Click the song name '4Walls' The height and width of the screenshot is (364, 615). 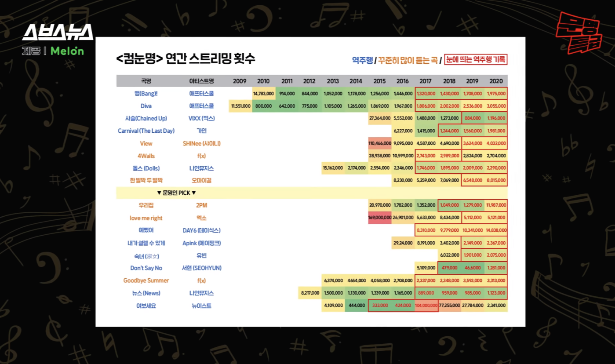pos(146,156)
